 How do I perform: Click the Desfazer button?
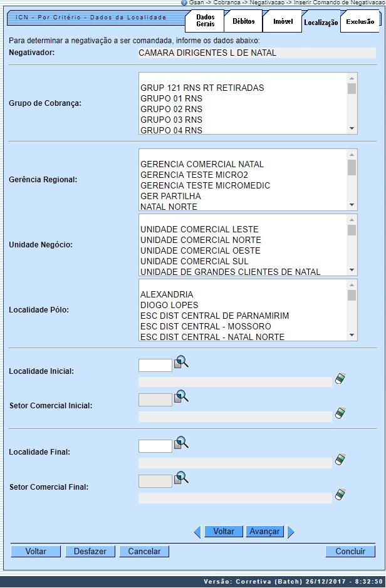click(x=90, y=552)
